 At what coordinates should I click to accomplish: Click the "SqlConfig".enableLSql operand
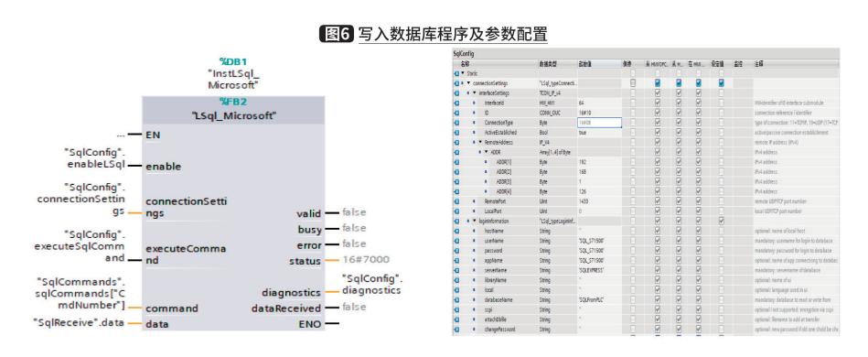click(94, 158)
